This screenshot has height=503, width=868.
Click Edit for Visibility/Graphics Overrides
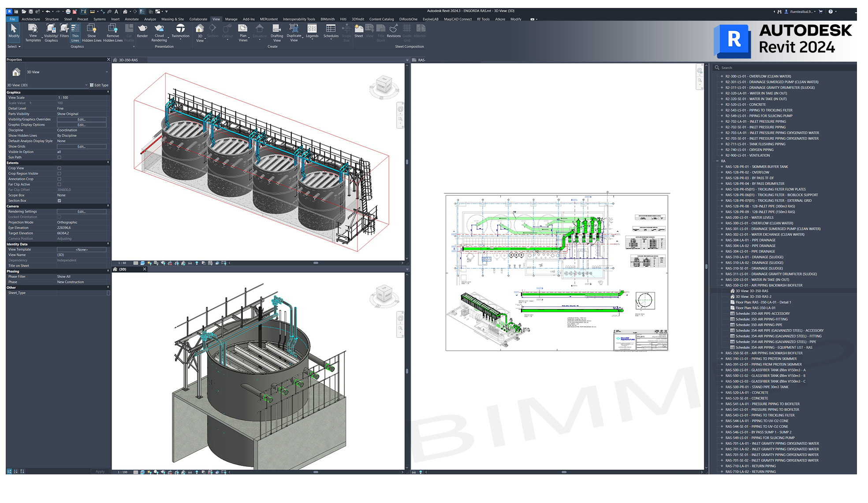tap(82, 119)
